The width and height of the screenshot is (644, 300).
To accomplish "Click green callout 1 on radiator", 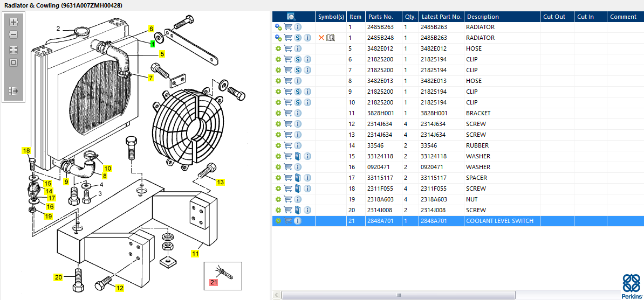I will coord(153,44).
